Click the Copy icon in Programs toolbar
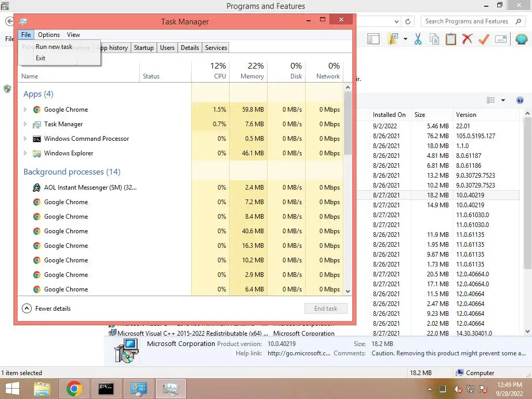532x399 pixels. 434,39
